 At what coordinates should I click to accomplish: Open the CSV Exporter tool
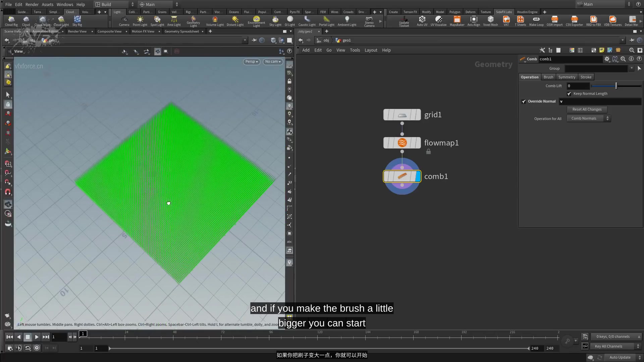point(574,21)
